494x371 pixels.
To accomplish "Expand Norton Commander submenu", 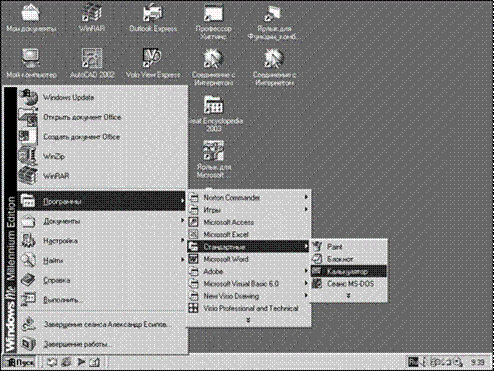I will coord(248,197).
